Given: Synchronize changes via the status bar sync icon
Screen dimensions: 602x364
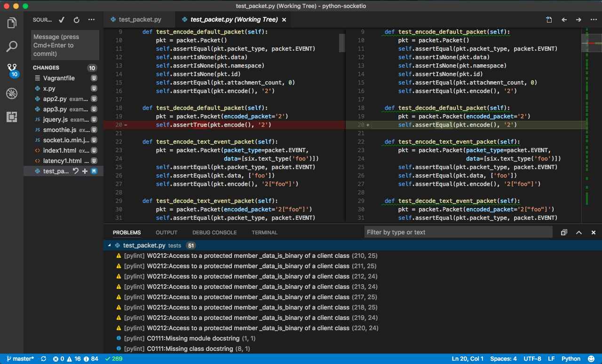Looking at the screenshot, I should point(43,358).
